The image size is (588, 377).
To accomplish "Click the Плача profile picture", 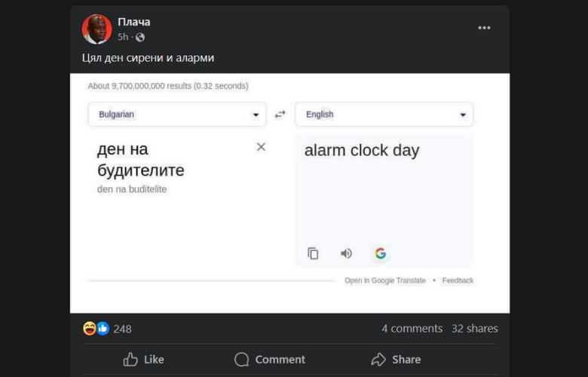I will coord(96,29).
